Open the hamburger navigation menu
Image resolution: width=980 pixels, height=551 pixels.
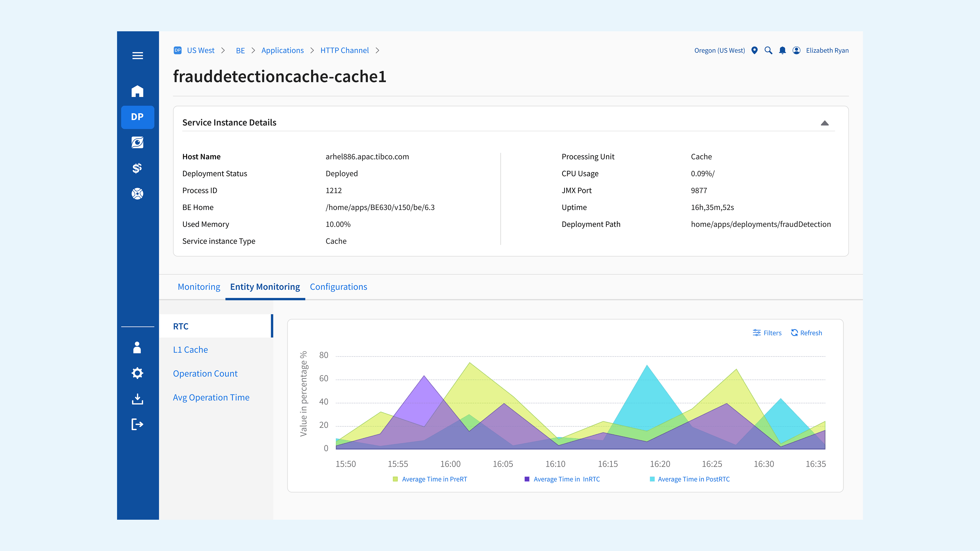137,55
